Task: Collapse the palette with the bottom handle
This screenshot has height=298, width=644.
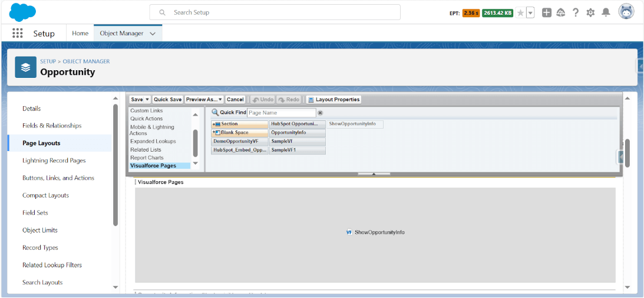Action: click(x=374, y=174)
